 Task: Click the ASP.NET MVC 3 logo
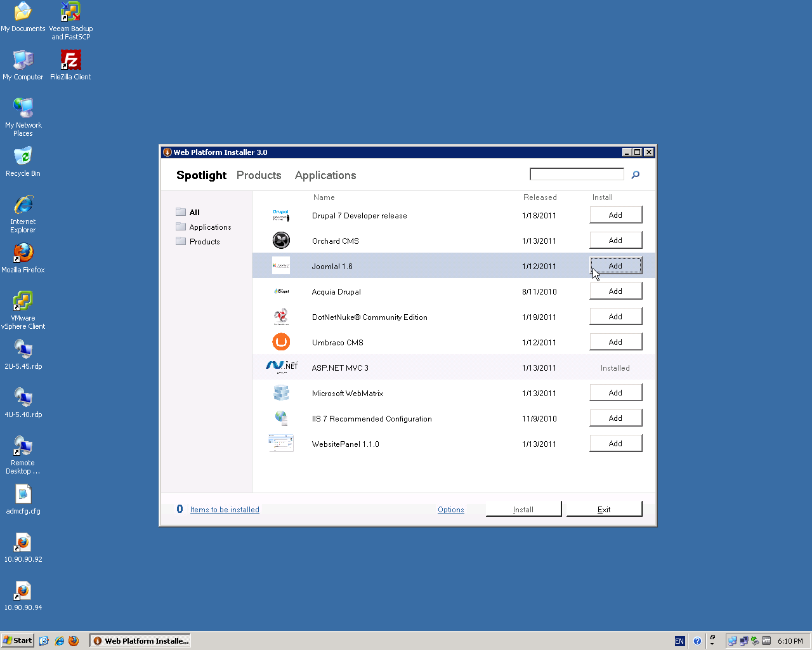[x=282, y=367]
